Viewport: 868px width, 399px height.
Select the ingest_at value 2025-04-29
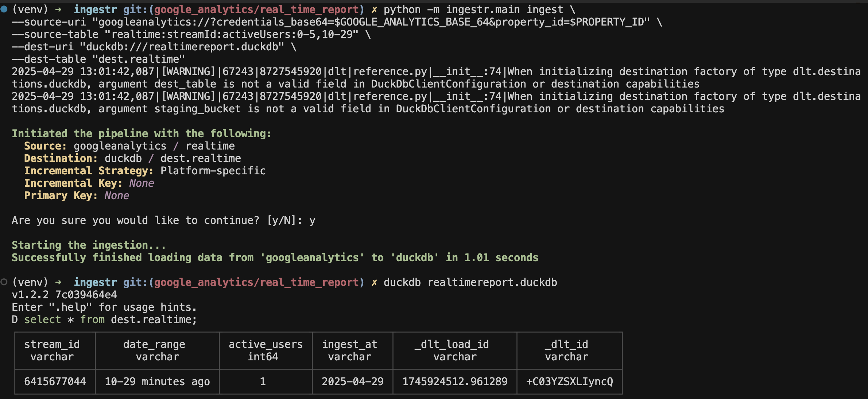(x=353, y=381)
